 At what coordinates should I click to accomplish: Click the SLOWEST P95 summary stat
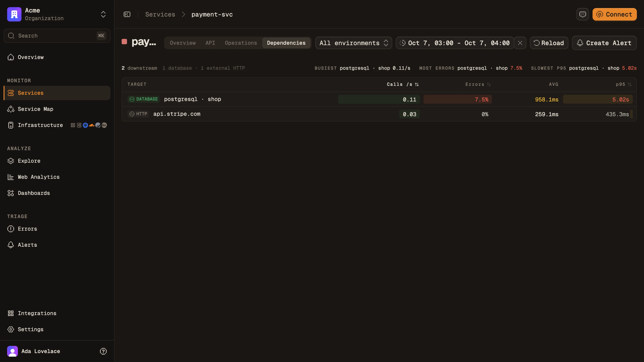tap(584, 68)
